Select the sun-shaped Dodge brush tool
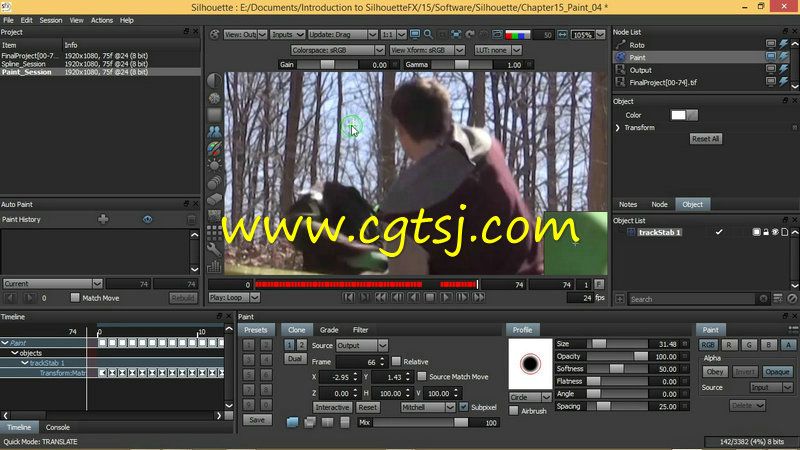The image size is (800, 450). pyautogui.click(x=214, y=165)
